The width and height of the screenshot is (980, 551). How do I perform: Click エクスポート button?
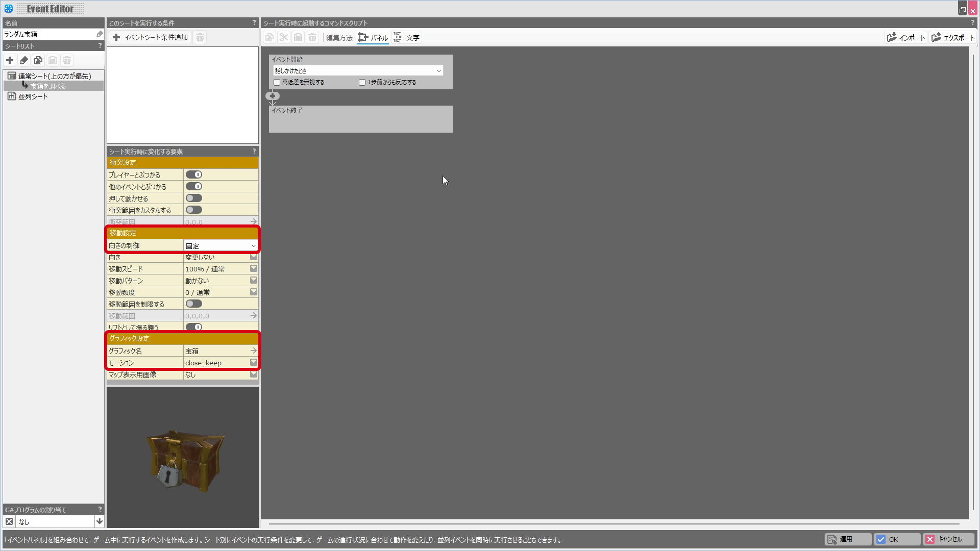[x=952, y=37]
